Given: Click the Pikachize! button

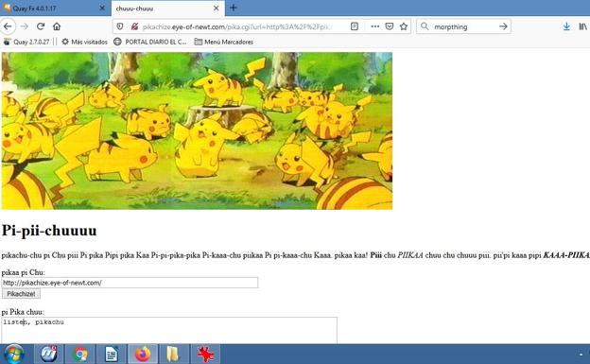Looking at the screenshot, I should [x=21, y=294].
